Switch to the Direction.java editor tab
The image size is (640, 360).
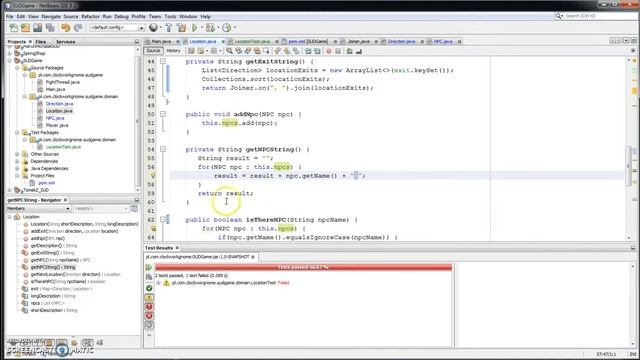pyautogui.click(x=401, y=42)
